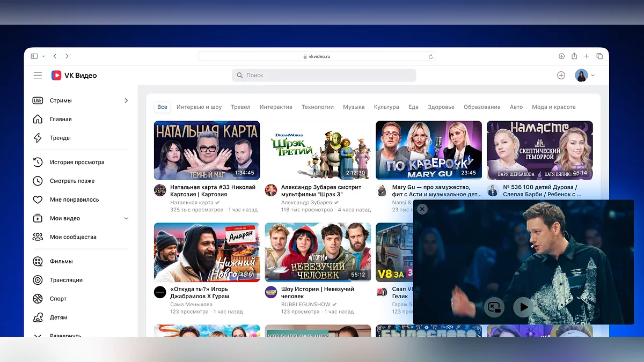644x362 pixels.
Task: Select the Образование tab
Action: point(482,107)
